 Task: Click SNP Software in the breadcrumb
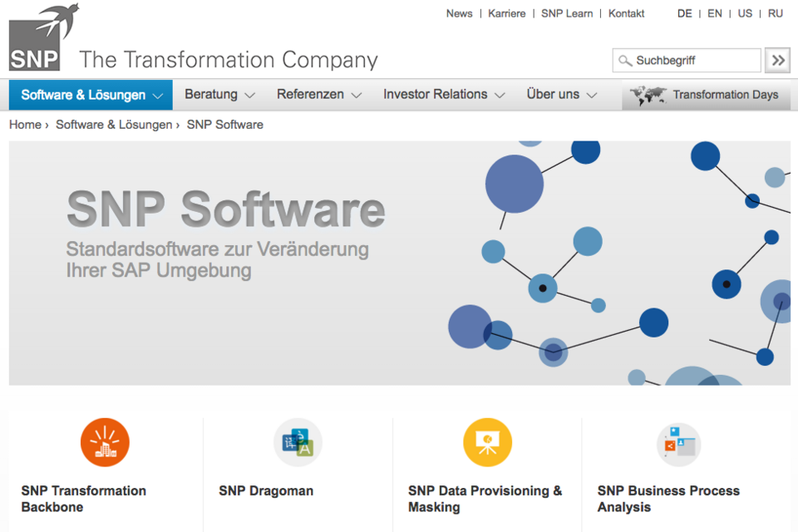(x=225, y=125)
